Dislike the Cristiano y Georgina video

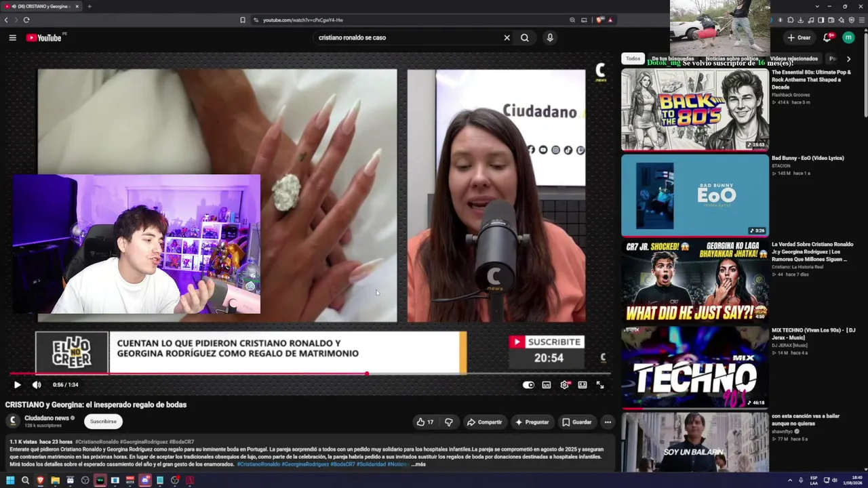tap(448, 422)
